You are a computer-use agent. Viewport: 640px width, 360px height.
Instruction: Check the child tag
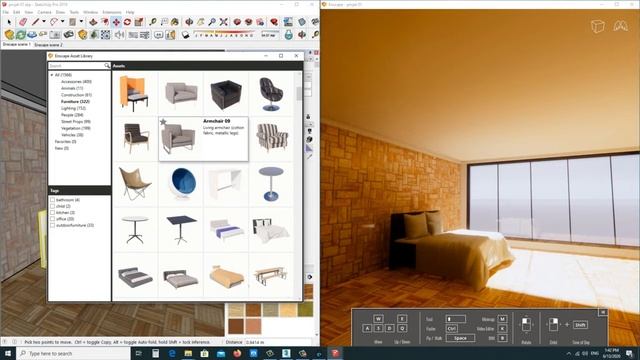point(52,206)
